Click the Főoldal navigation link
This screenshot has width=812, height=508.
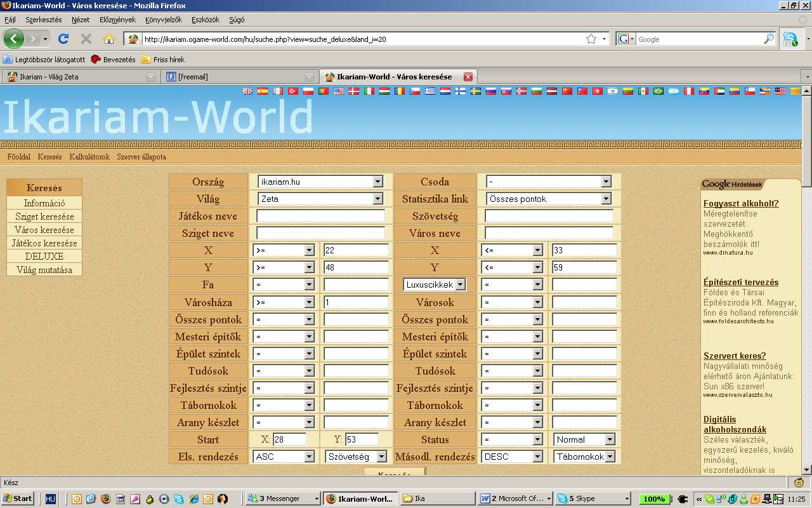19,157
